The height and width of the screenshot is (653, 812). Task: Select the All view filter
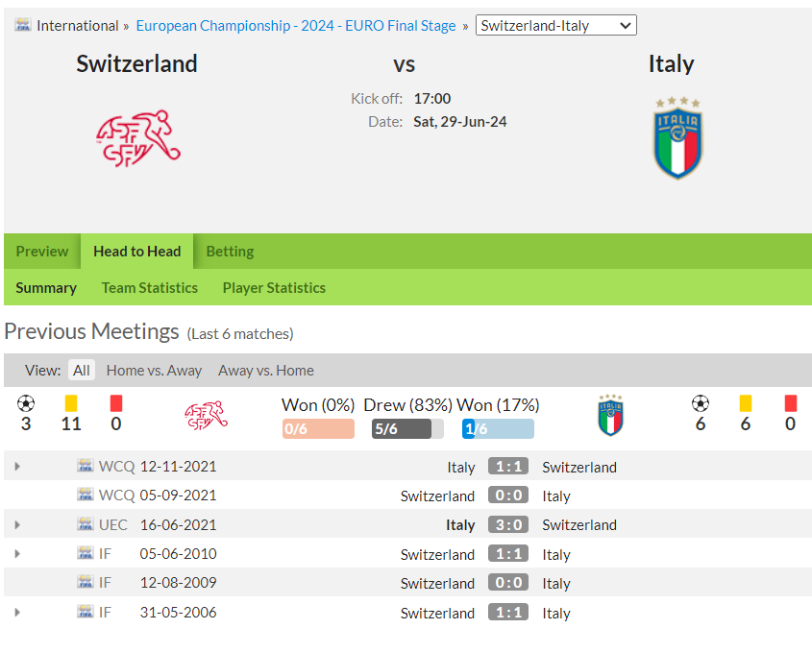pyautogui.click(x=82, y=371)
